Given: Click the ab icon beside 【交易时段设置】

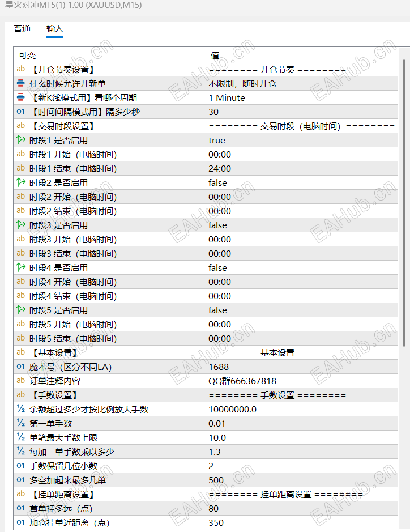Looking at the screenshot, I should pyautogui.click(x=21, y=126).
